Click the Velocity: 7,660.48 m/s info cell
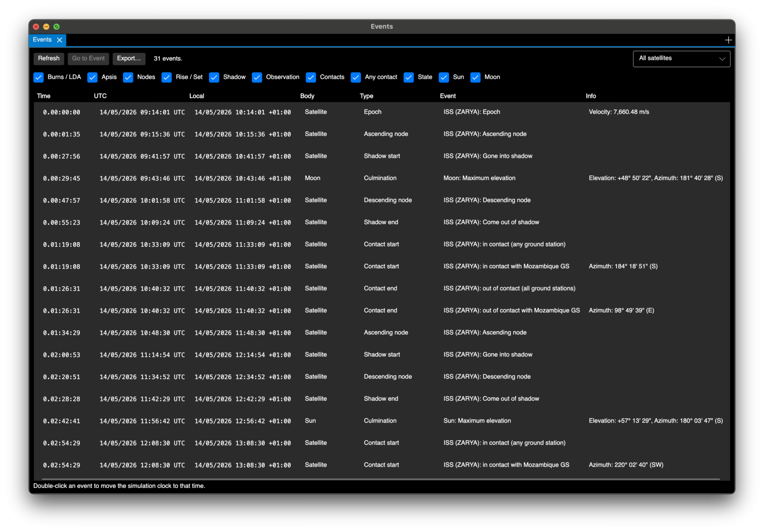This screenshot has height=532, width=764. point(619,112)
